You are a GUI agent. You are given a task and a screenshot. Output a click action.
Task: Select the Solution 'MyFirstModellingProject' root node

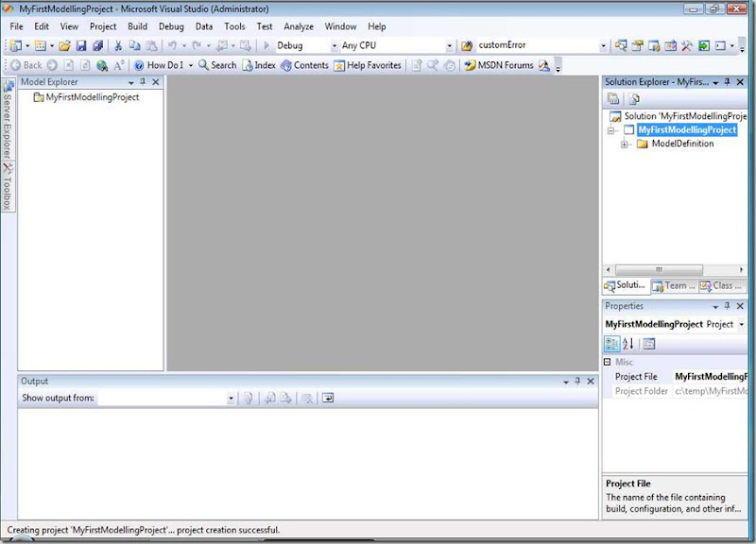click(x=684, y=116)
